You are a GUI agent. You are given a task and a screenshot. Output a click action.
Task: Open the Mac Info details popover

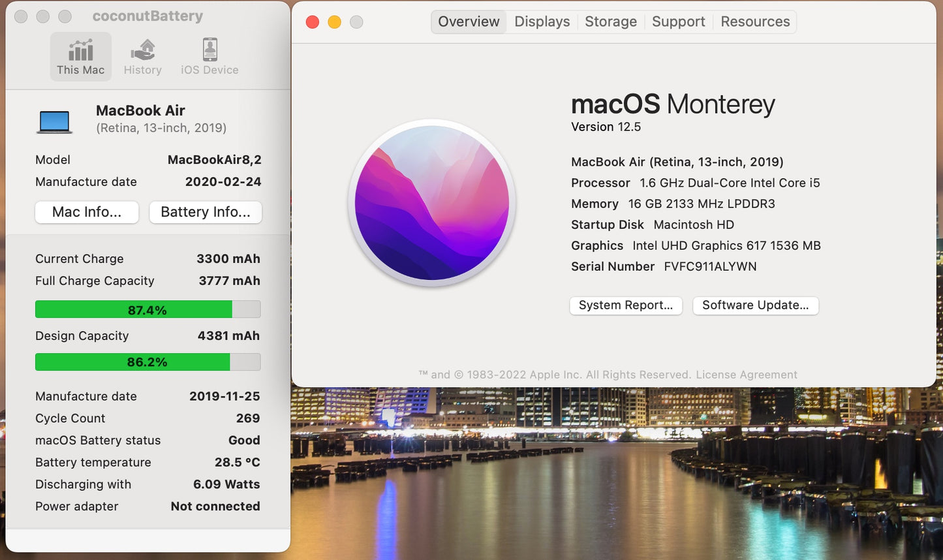point(86,211)
